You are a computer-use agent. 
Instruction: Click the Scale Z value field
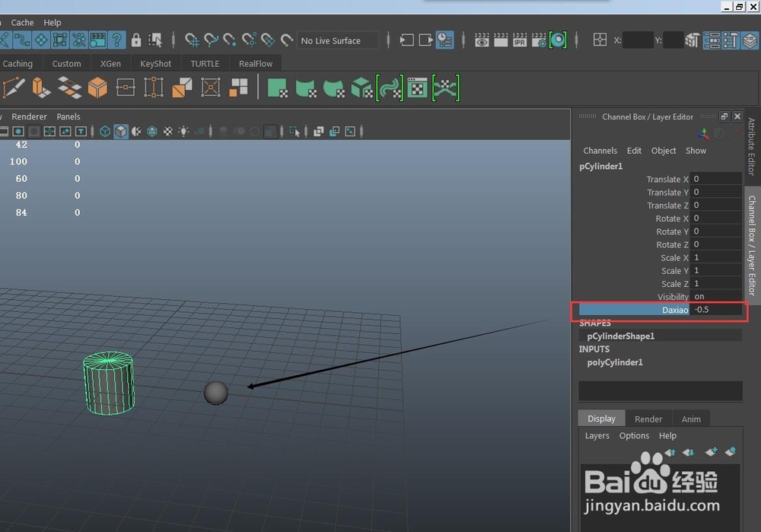716,284
